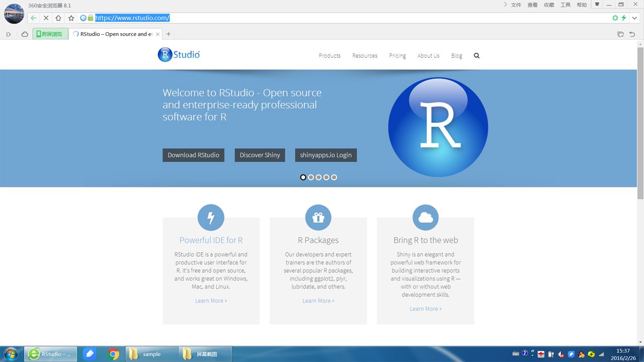Restore closed tab with the undo arrow icon

coord(632,34)
